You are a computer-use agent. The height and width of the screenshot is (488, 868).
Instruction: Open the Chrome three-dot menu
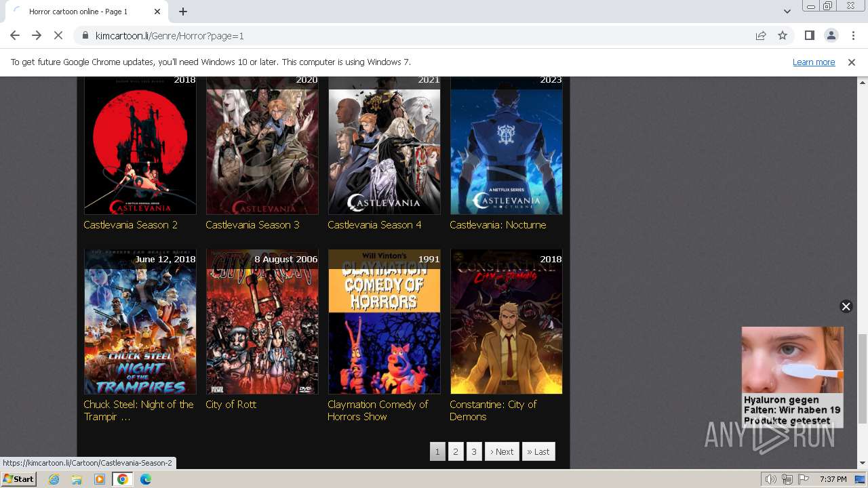coord(852,35)
